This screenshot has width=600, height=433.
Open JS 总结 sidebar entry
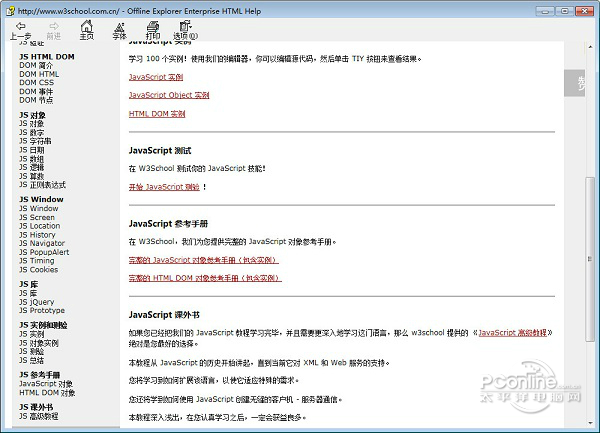click(31, 360)
